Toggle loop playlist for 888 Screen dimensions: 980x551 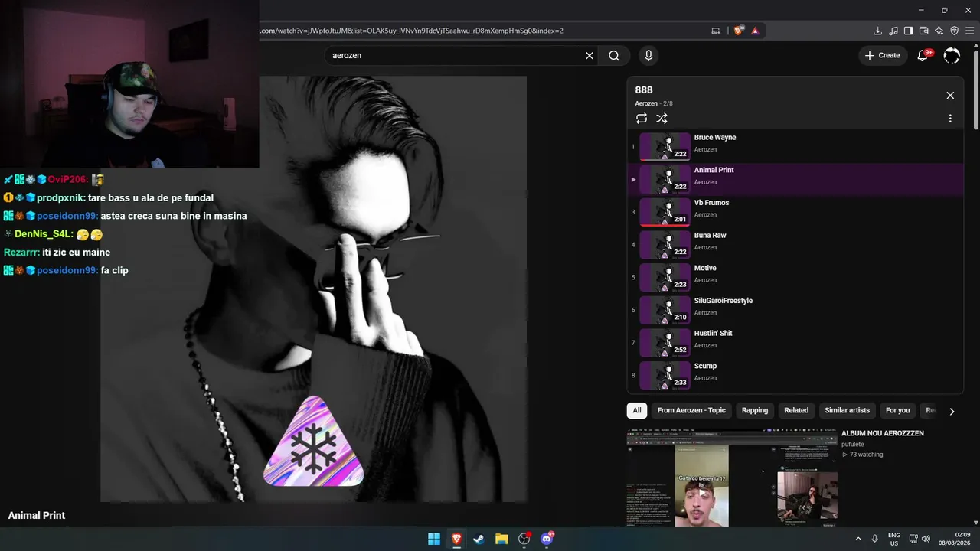coord(642,119)
